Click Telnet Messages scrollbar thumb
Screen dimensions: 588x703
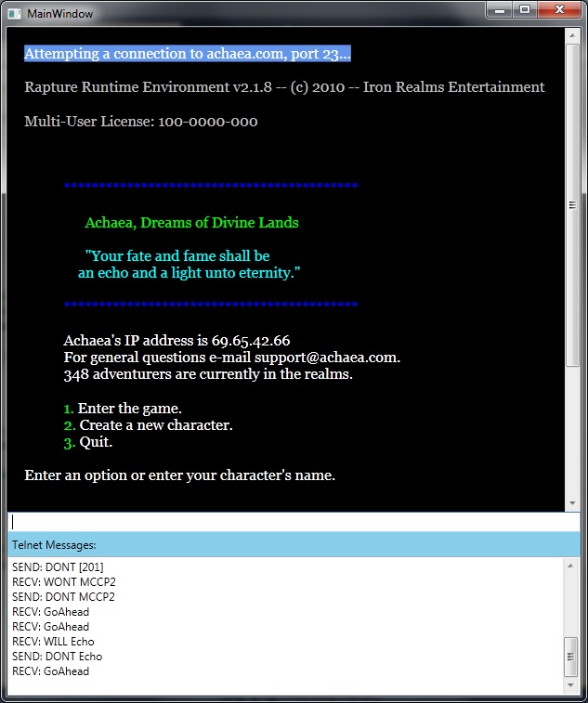pos(570,657)
